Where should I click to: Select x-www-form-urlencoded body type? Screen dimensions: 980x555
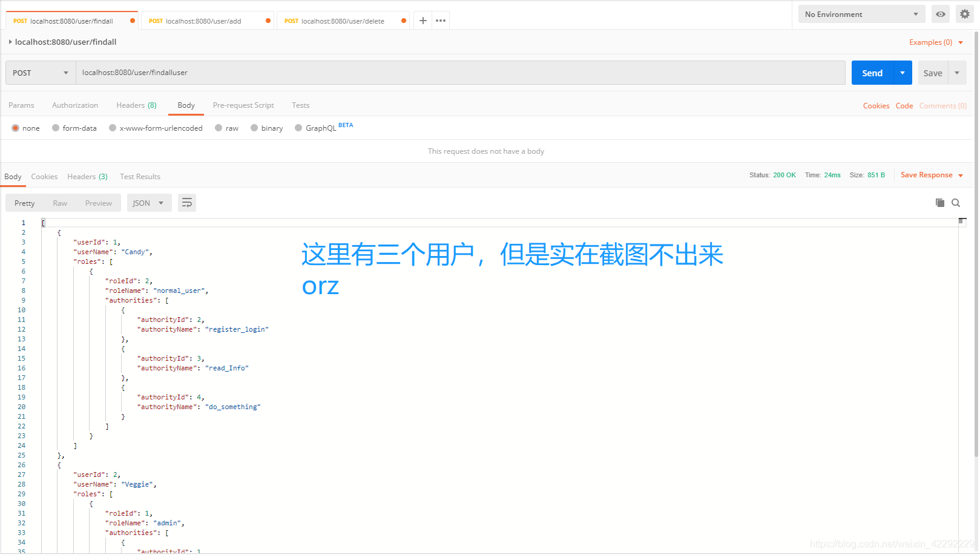[113, 128]
